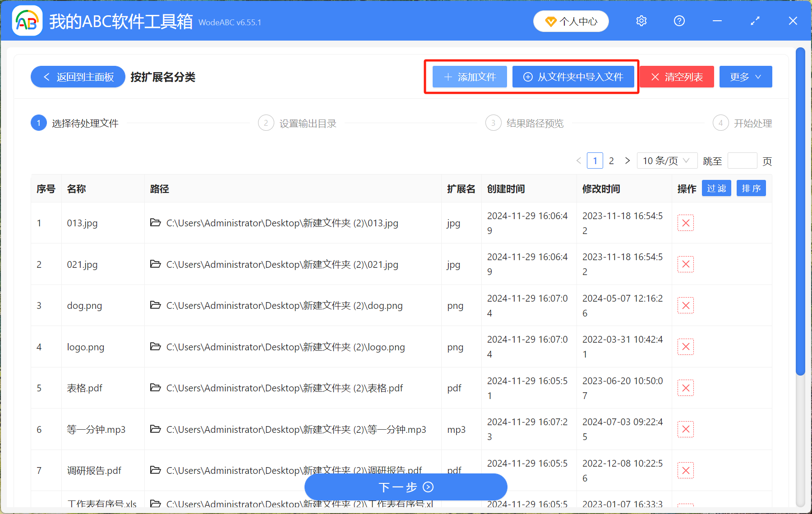Viewport: 812px width, 514px height.
Task: Remove 等一分钟.mp3 with the X icon
Action: (x=685, y=429)
